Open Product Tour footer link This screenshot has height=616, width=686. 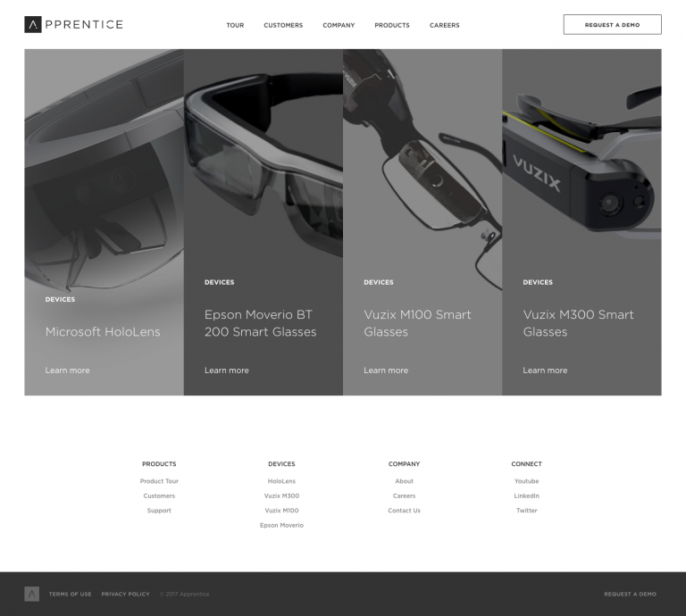tap(159, 481)
